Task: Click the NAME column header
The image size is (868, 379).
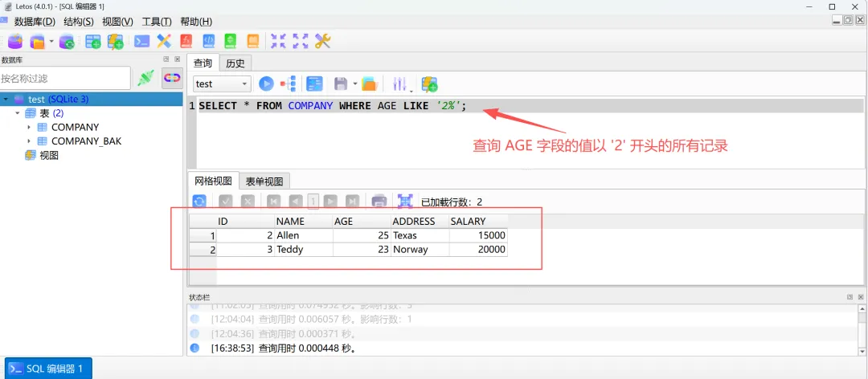Action: (x=303, y=221)
